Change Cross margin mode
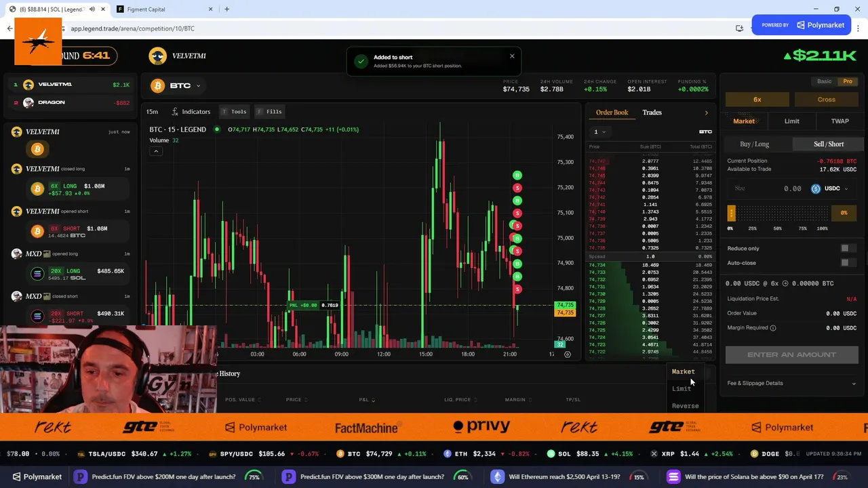868x488 pixels. (826, 100)
